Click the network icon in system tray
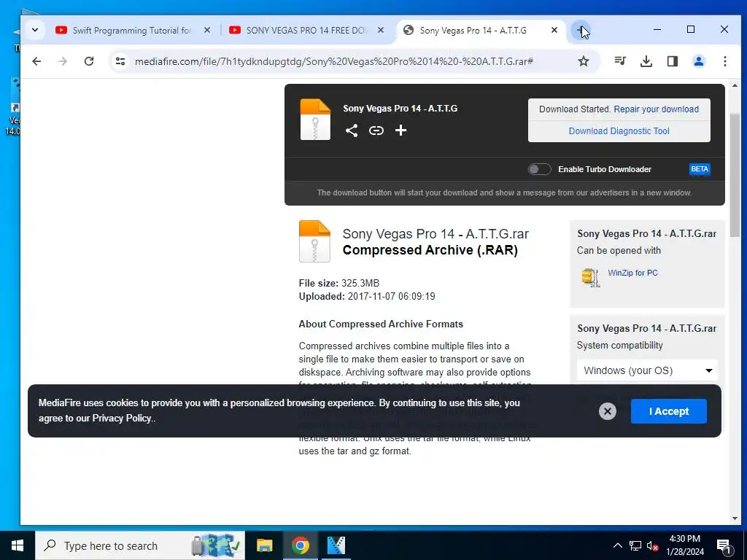 [x=635, y=545]
